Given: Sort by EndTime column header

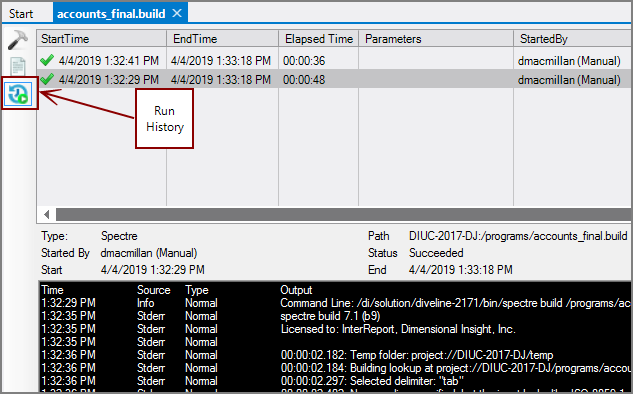Looking at the screenshot, I should [222, 39].
